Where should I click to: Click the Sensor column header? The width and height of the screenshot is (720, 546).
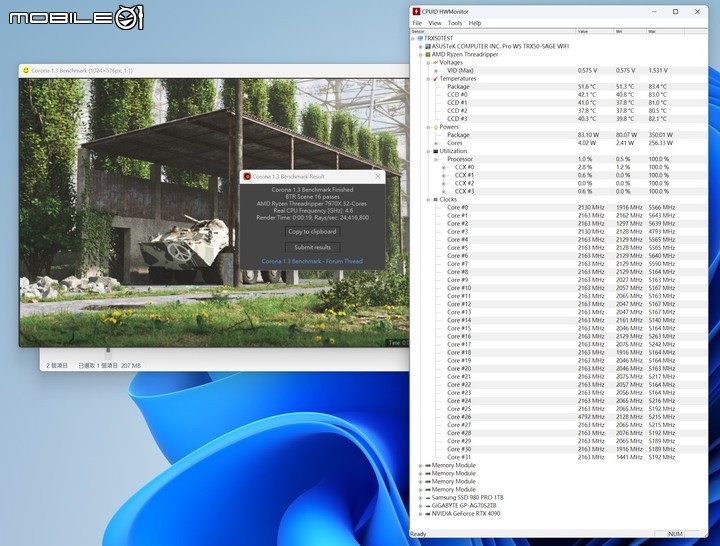pos(493,31)
